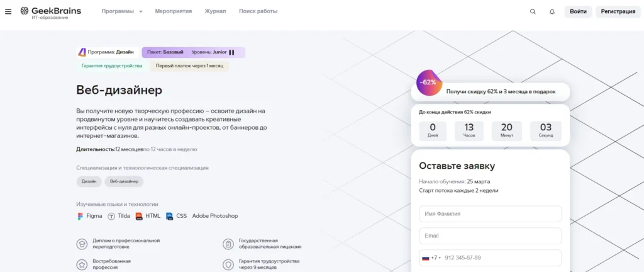The height and width of the screenshot is (272, 644).
Task: Click the Веб-дизайнер specialization tag
Action: point(124,181)
